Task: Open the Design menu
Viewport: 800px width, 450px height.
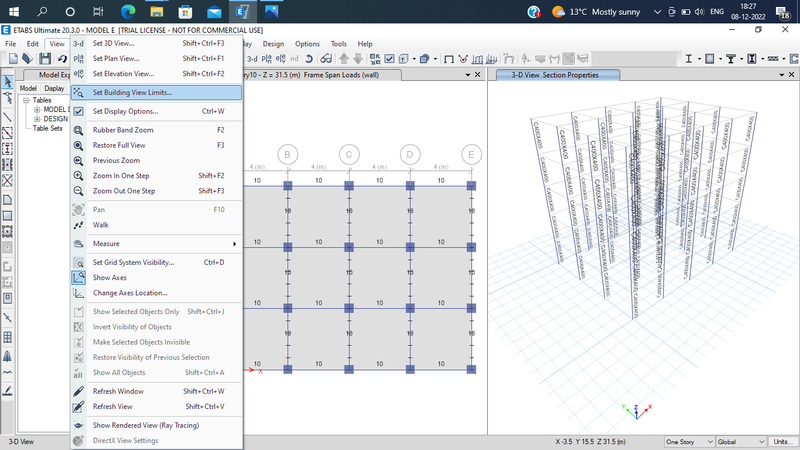Action: pos(273,44)
